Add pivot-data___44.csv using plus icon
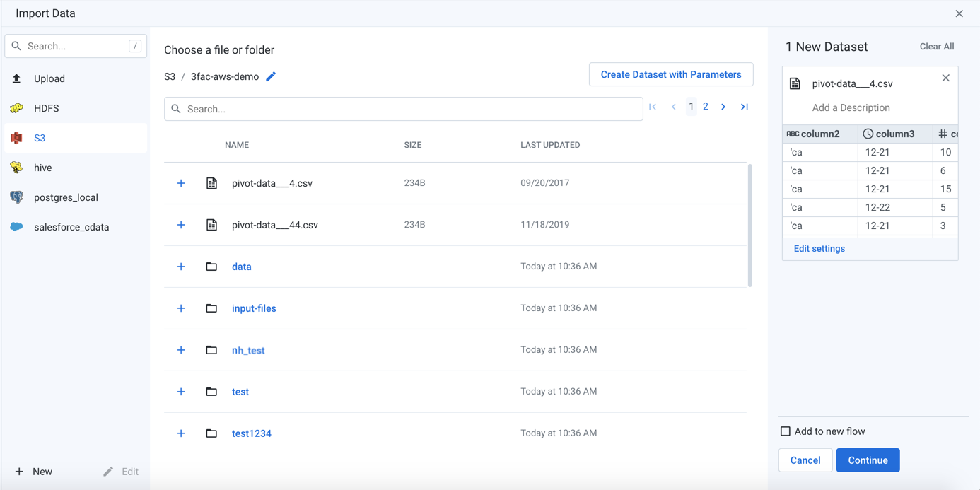The image size is (980, 490). (181, 225)
